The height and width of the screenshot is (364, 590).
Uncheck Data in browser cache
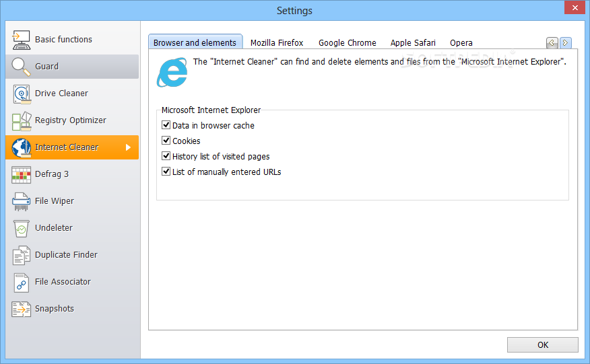pyautogui.click(x=166, y=125)
